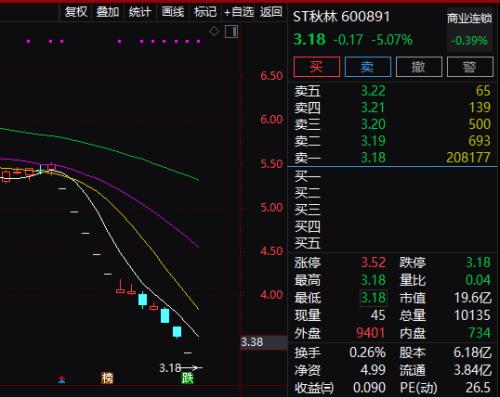The image size is (500, 397).
Task: Select the 卖五 price 3.22
Action: tap(373, 91)
